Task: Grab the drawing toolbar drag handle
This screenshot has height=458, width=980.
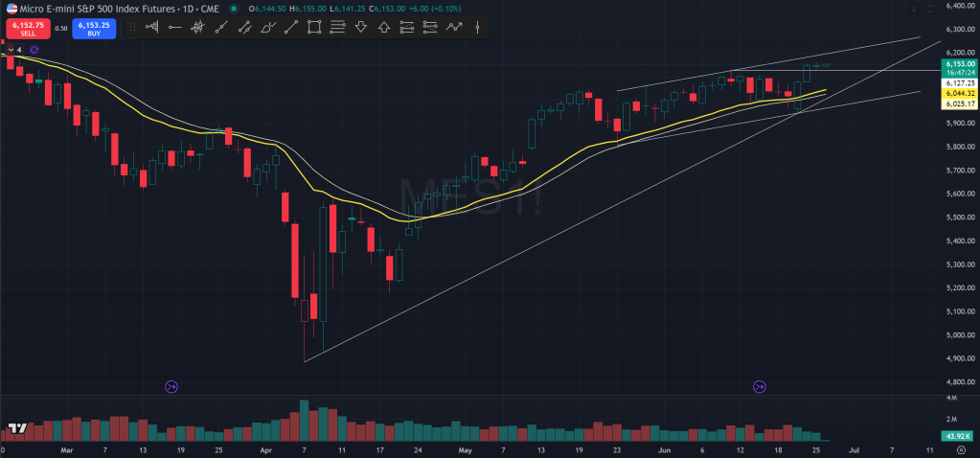Action: 129,27
